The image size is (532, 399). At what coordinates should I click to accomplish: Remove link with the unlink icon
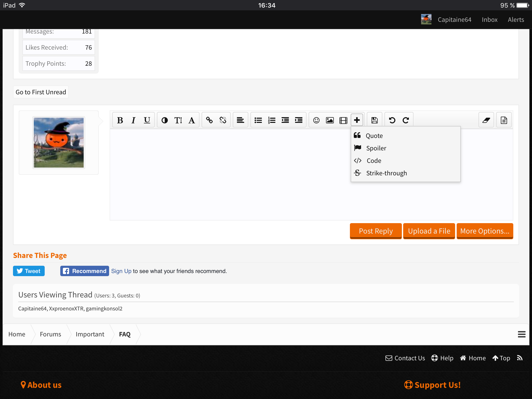point(223,120)
